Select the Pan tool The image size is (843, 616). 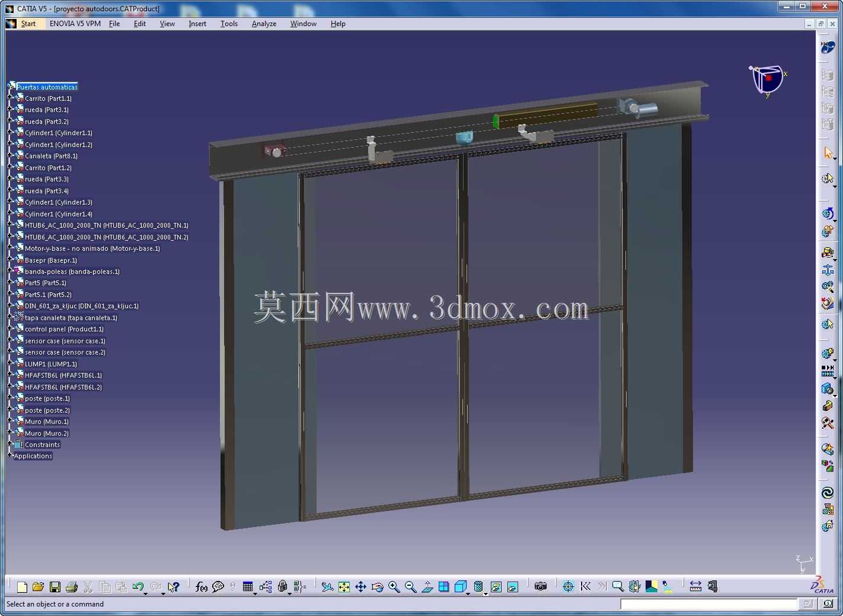pos(360,587)
